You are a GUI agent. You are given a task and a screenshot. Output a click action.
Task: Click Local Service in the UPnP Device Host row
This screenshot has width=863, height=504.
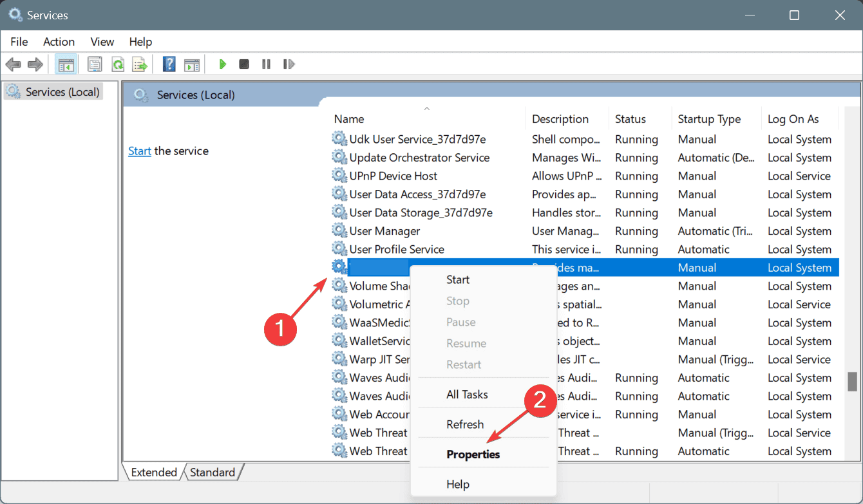coord(799,176)
